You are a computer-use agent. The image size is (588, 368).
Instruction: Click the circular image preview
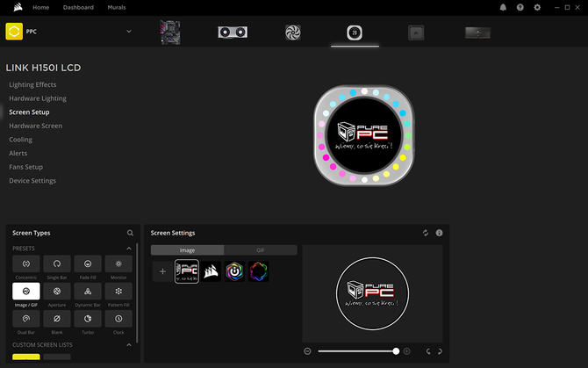(x=372, y=293)
